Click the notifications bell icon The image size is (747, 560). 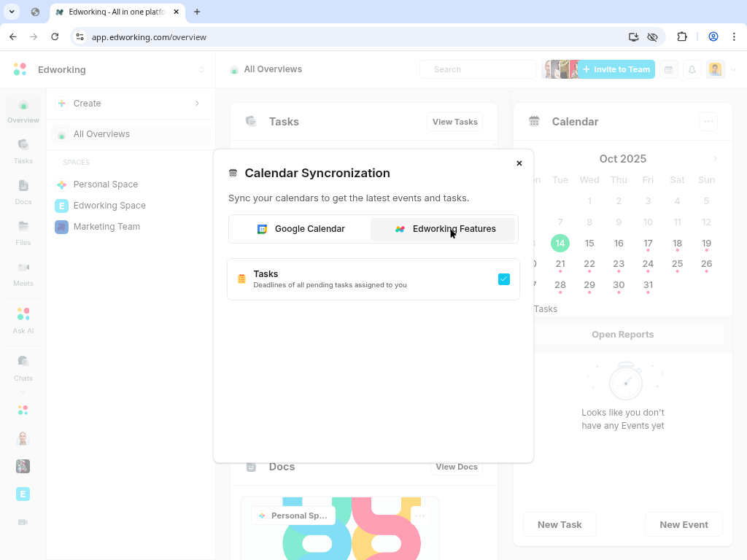click(692, 69)
